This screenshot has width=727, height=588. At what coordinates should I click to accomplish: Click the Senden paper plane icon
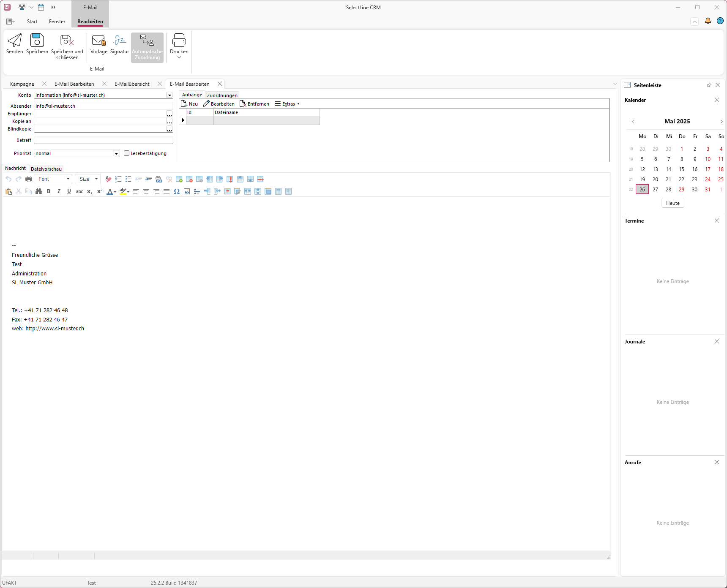point(15,41)
